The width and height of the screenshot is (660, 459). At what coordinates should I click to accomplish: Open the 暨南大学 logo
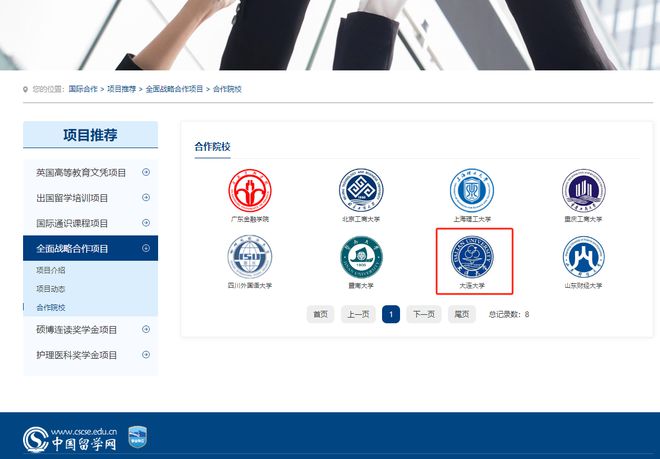[x=361, y=257]
